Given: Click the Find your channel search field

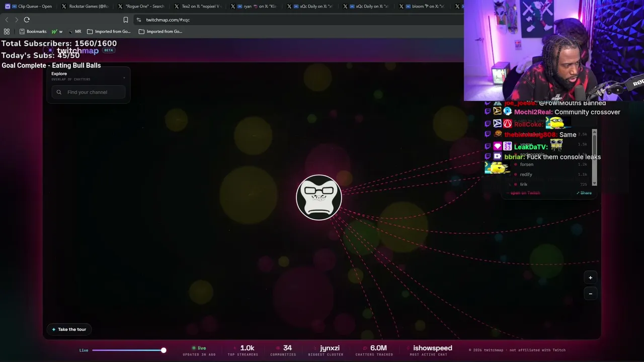Looking at the screenshot, I should pyautogui.click(x=89, y=92).
